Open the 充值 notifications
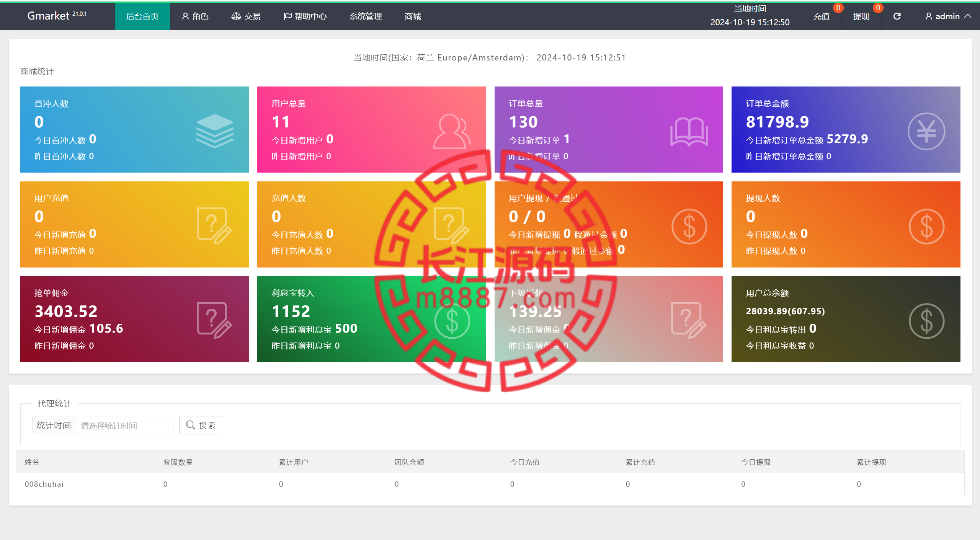Screen dimensions: 980x540 (x=822, y=16)
